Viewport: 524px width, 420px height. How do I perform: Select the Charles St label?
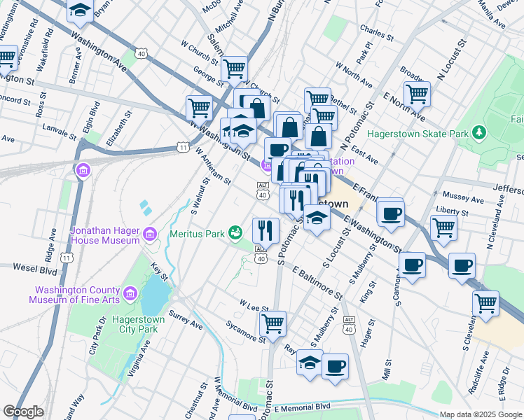click(x=377, y=33)
